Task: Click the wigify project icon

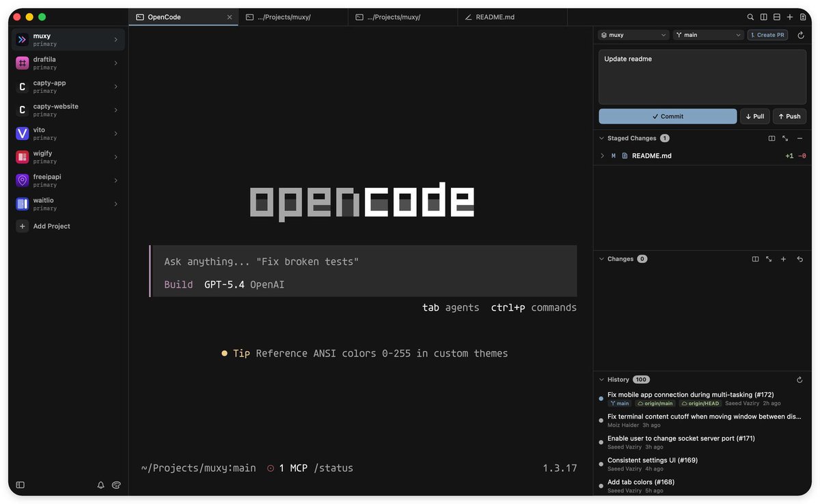Action: (x=22, y=157)
